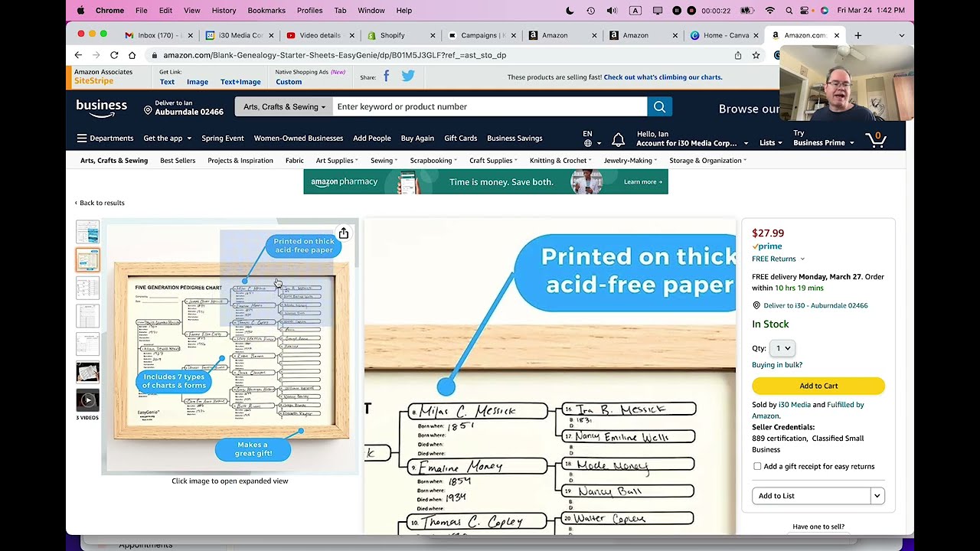Screen dimensions: 980x551
Task: Open the macOS volume control icon
Action: tap(612, 11)
